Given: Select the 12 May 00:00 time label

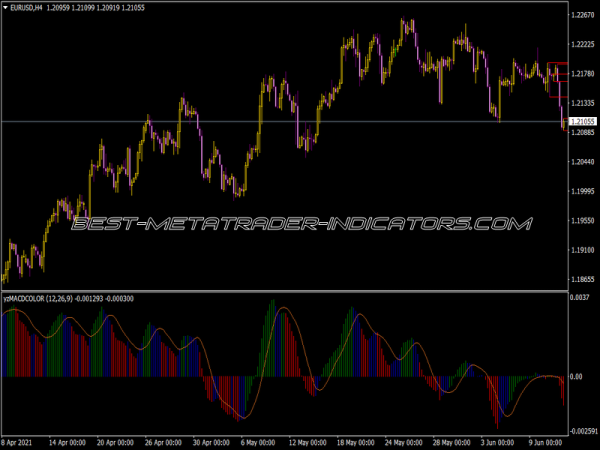Looking at the screenshot, I should [310, 442].
